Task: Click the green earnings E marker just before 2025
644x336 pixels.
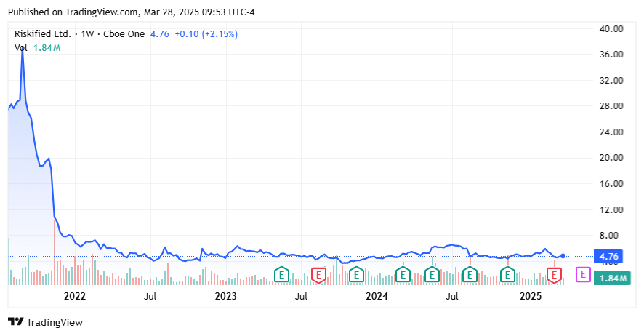Action: [507, 274]
